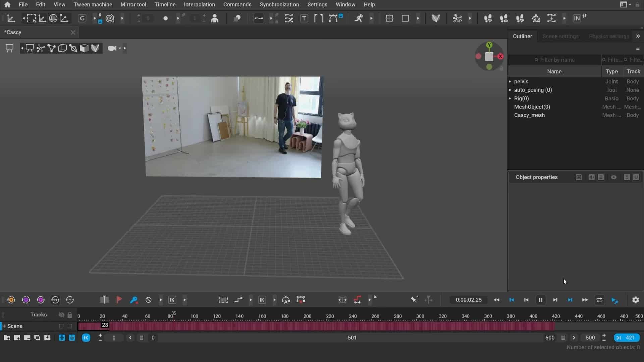Select the box selection tool
Screen dimensions: 644x362
[x=31, y=18]
